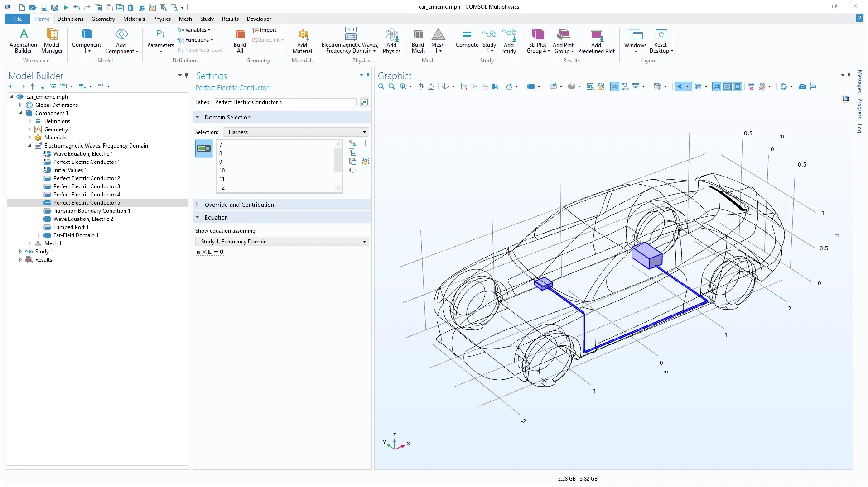
Task: Toggle the Activate Selection switch
Action: 204,148
